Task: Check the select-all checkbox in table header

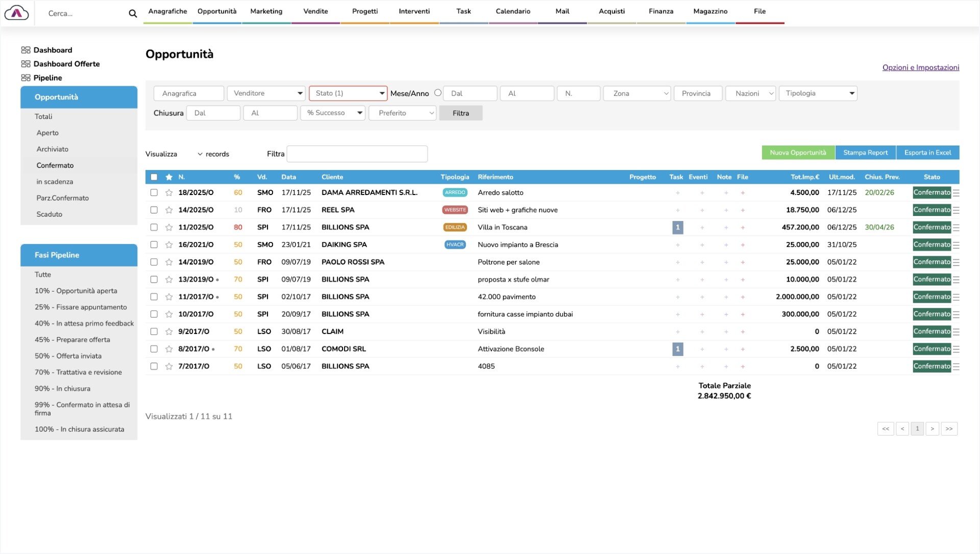Action: [x=154, y=177]
